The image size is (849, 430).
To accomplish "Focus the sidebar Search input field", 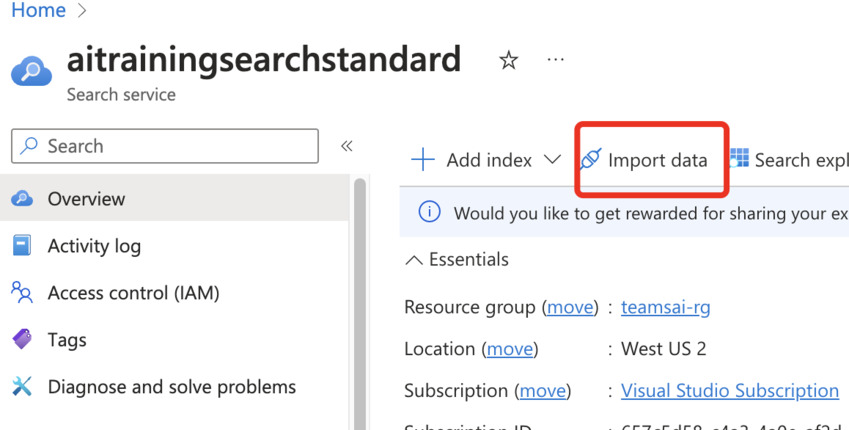I will point(165,146).
